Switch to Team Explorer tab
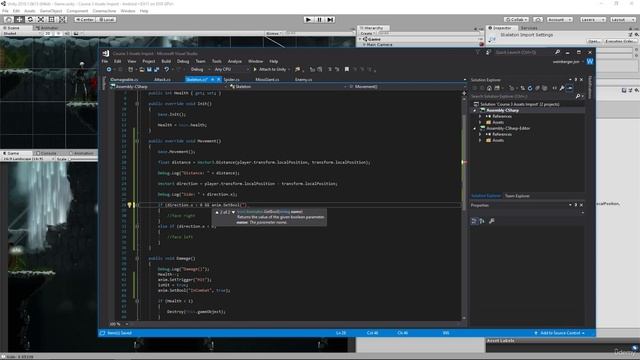 517,196
